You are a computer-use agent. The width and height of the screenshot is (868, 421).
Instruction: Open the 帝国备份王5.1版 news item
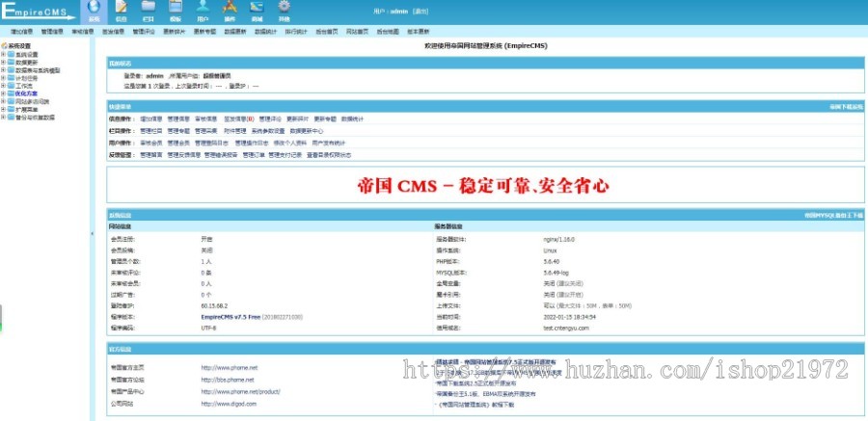[486, 394]
